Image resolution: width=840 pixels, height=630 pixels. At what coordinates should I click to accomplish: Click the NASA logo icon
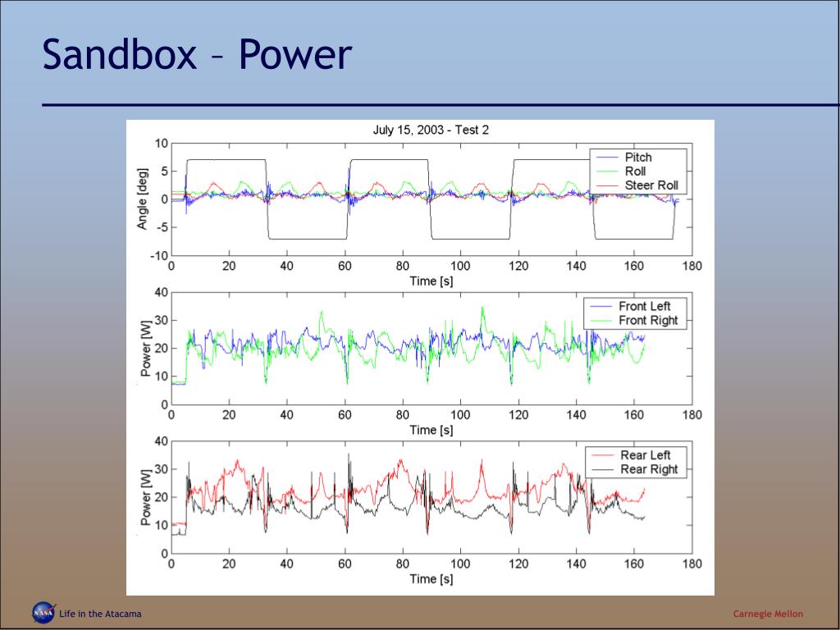pyautogui.click(x=43, y=612)
